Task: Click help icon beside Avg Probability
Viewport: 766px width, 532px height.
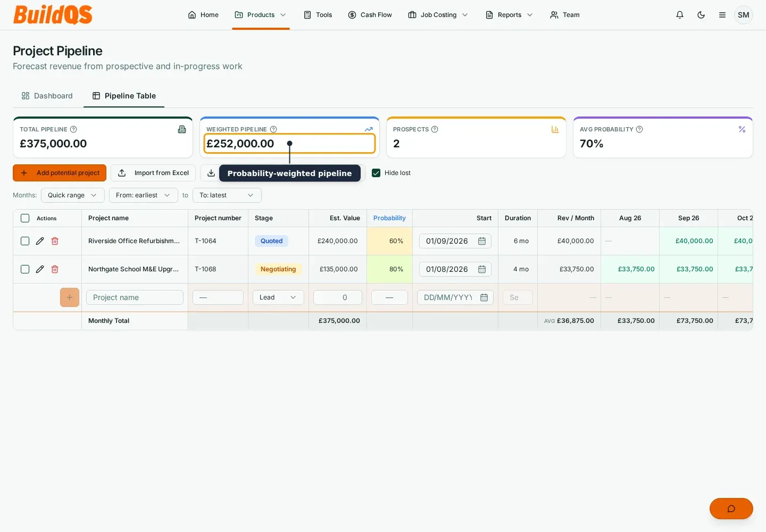Action: pos(639,129)
